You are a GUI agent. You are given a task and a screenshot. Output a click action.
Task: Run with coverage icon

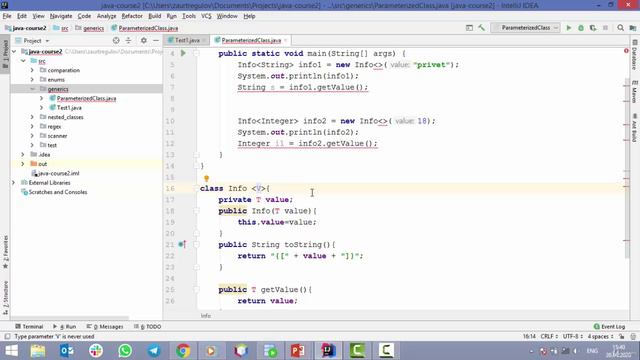pos(593,28)
